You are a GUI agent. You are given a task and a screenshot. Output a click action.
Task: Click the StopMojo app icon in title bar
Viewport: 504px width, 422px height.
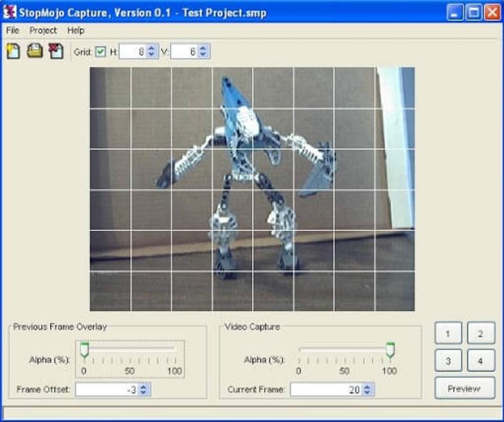10,12
